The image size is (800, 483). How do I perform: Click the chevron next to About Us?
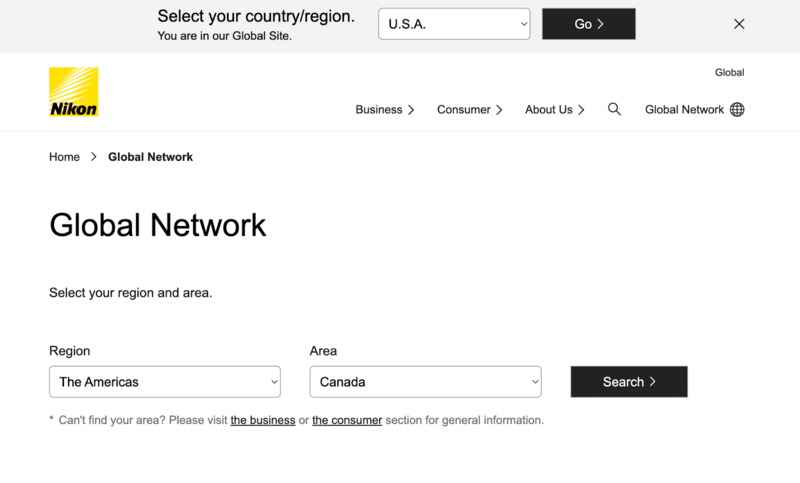[581, 110]
